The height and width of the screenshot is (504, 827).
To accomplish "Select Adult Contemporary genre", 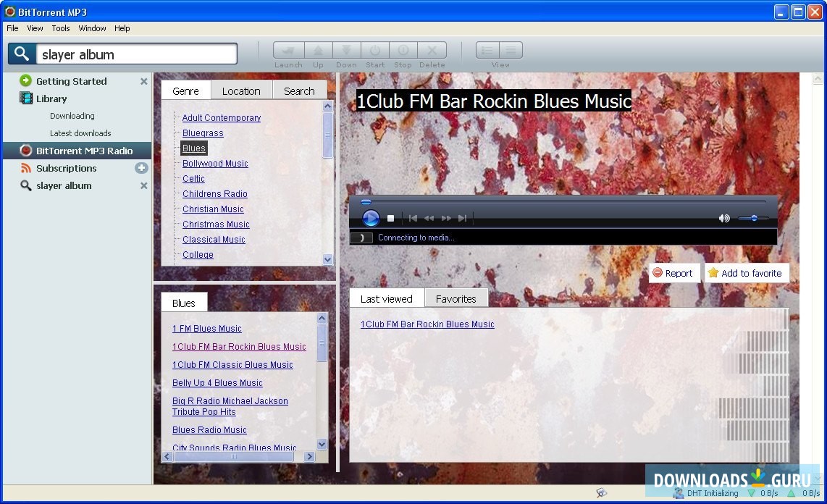I will point(222,118).
